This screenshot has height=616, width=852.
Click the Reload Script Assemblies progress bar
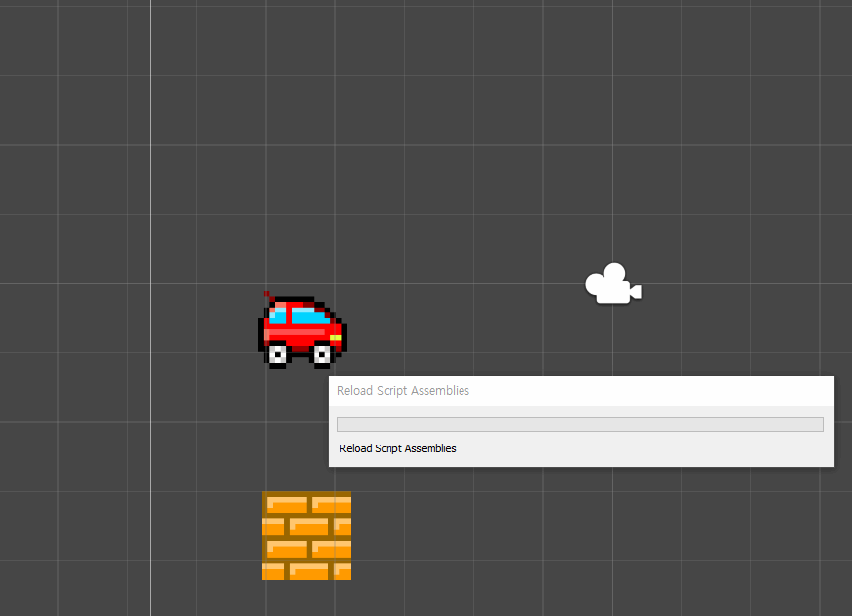(x=580, y=424)
